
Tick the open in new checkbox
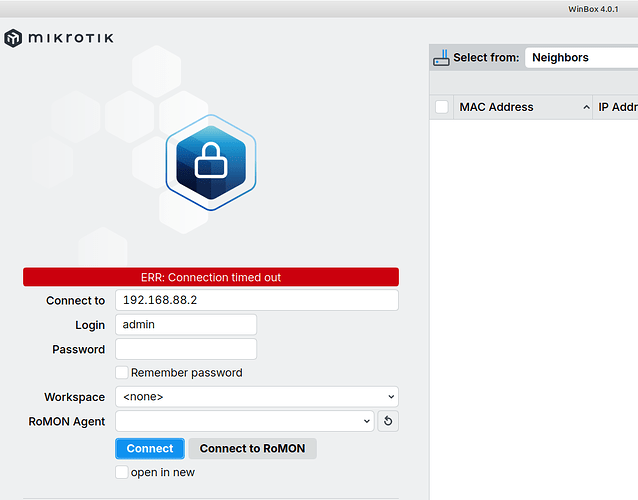[x=122, y=472]
